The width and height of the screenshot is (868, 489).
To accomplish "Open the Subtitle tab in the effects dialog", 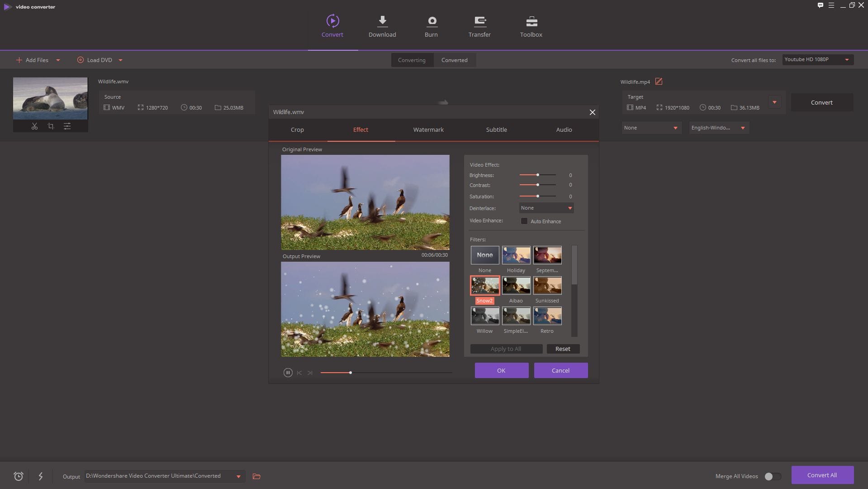I will [x=496, y=129].
